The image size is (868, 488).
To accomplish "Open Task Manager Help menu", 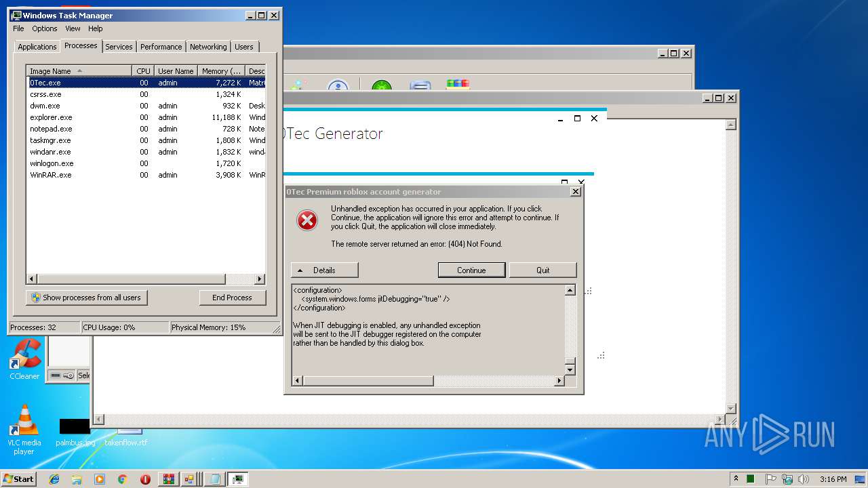I will point(95,28).
